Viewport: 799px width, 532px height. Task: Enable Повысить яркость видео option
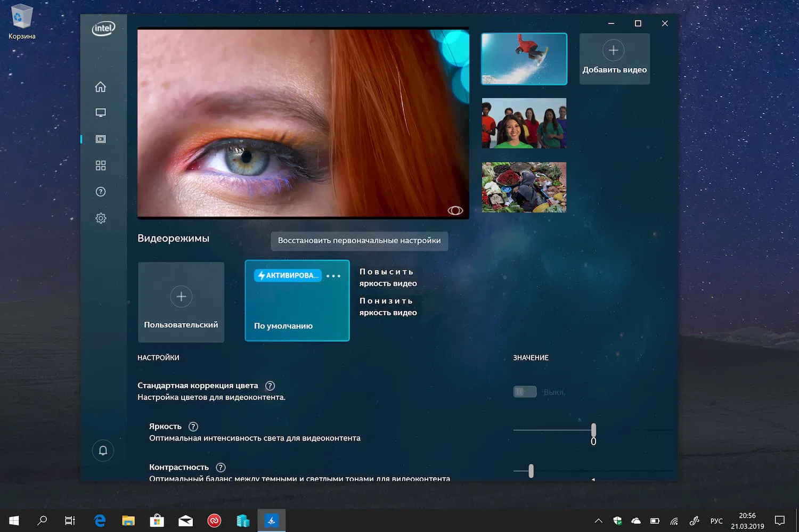pyautogui.click(x=388, y=277)
